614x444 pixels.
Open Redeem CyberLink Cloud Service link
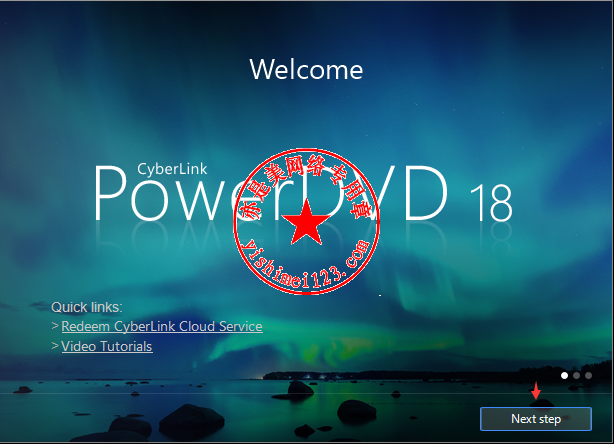coord(162,327)
